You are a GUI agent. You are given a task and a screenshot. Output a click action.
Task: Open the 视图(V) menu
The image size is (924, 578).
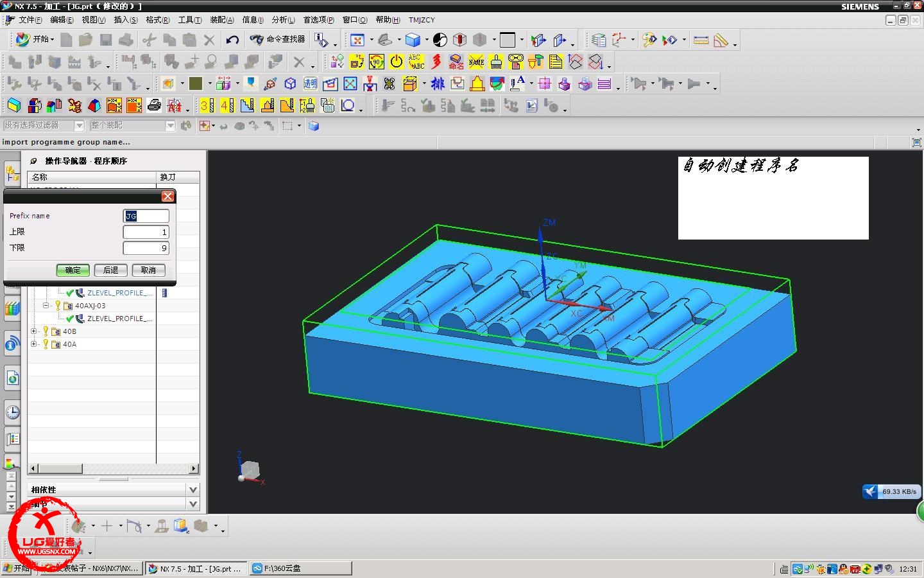coord(94,20)
